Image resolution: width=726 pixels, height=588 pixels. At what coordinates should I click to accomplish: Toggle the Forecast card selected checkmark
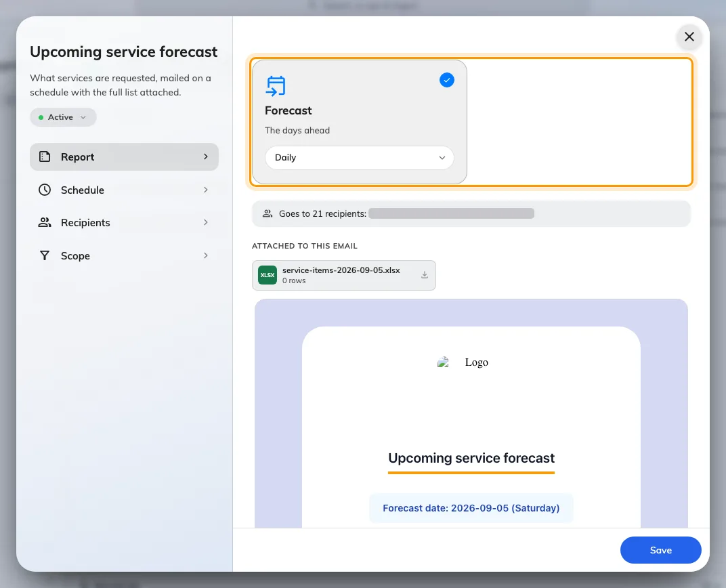pos(447,80)
